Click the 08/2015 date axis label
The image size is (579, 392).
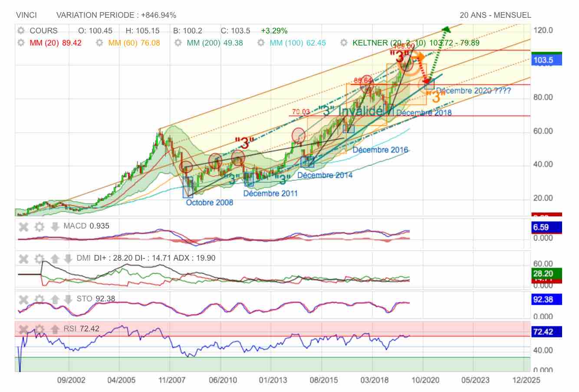pyautogui.click(x=323, y=380)
